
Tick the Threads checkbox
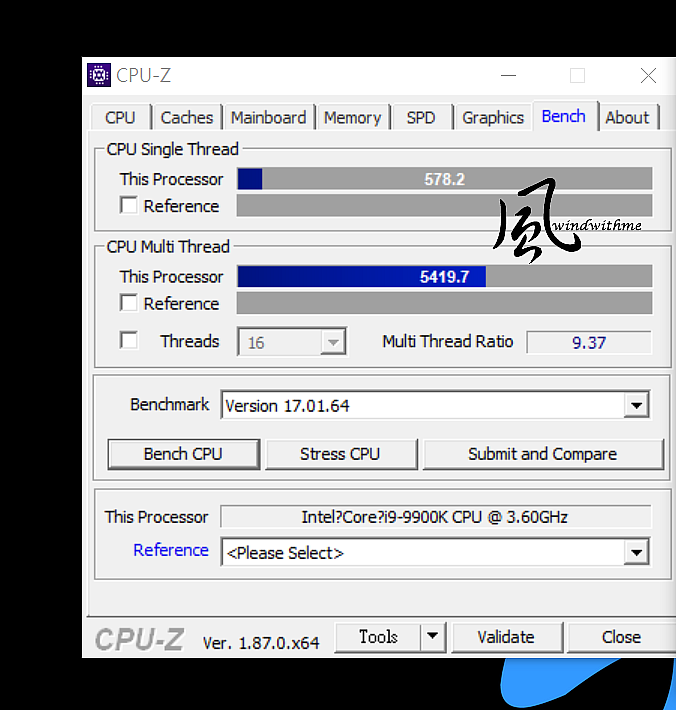click(x=129, y=340)
